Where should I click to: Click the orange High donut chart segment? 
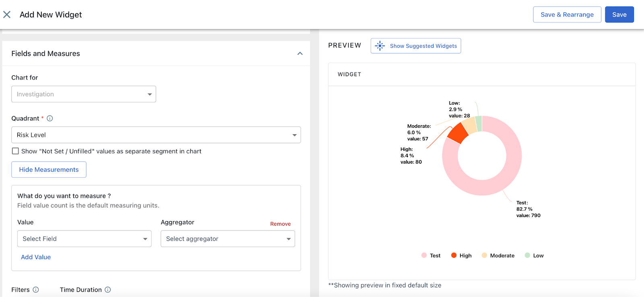[x=458, y=133]
